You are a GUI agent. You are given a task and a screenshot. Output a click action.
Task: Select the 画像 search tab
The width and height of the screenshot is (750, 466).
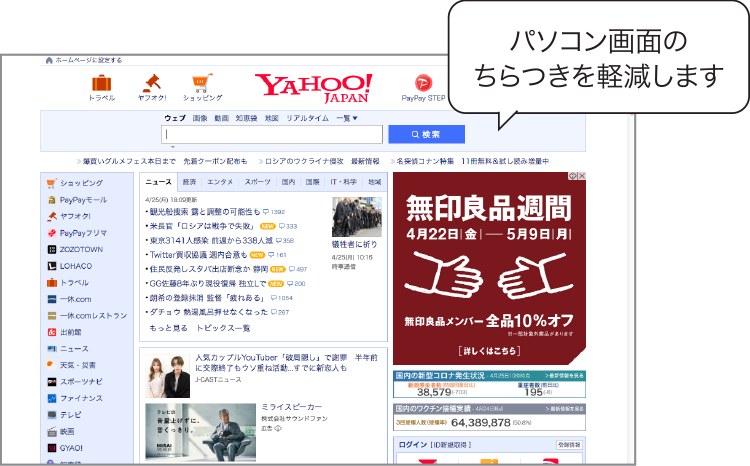pos(200,118)
